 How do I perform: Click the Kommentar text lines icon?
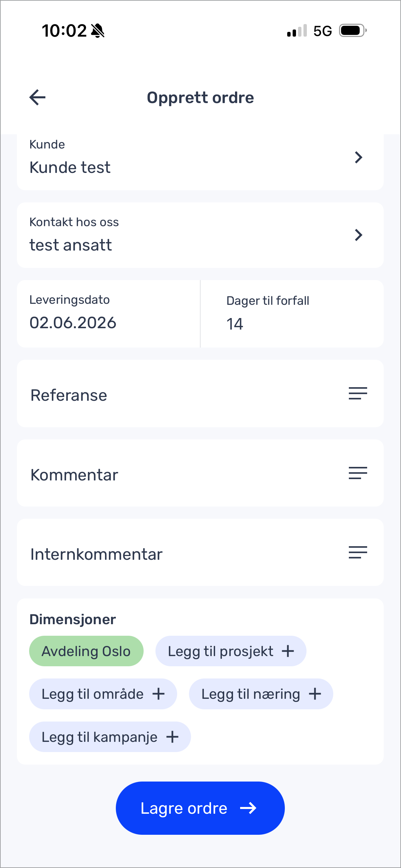(358, 473)
